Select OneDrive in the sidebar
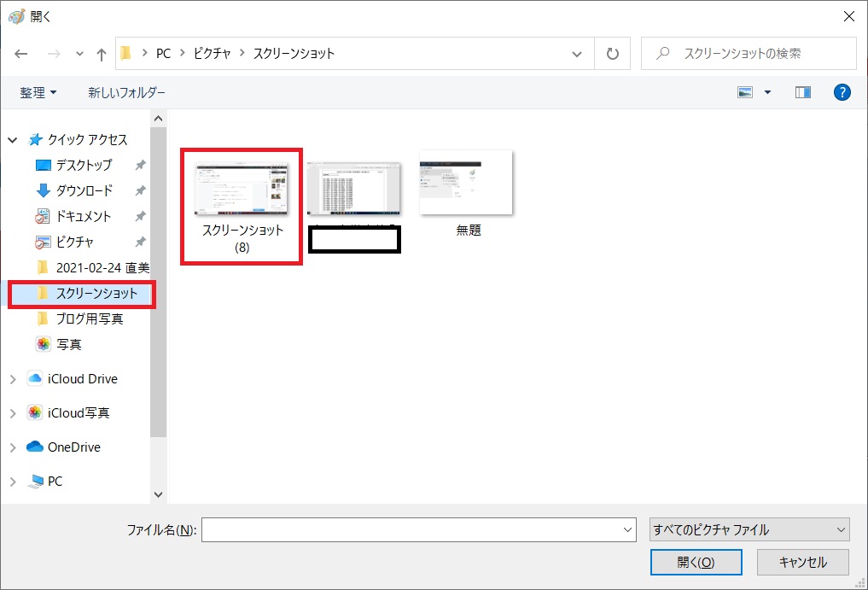The width and height of the screenshot is (868, 590). tap(73, 447)
